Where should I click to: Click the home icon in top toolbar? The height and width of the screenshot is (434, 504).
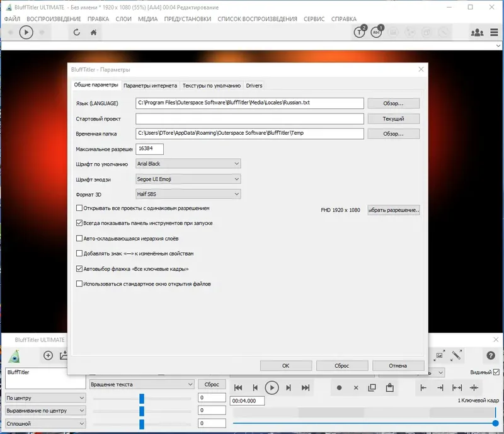93,33
